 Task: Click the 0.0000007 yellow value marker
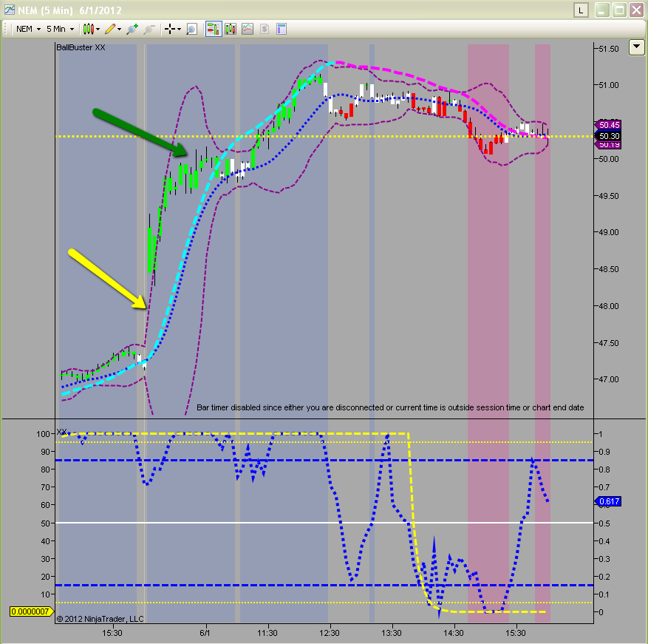[30, 611]
